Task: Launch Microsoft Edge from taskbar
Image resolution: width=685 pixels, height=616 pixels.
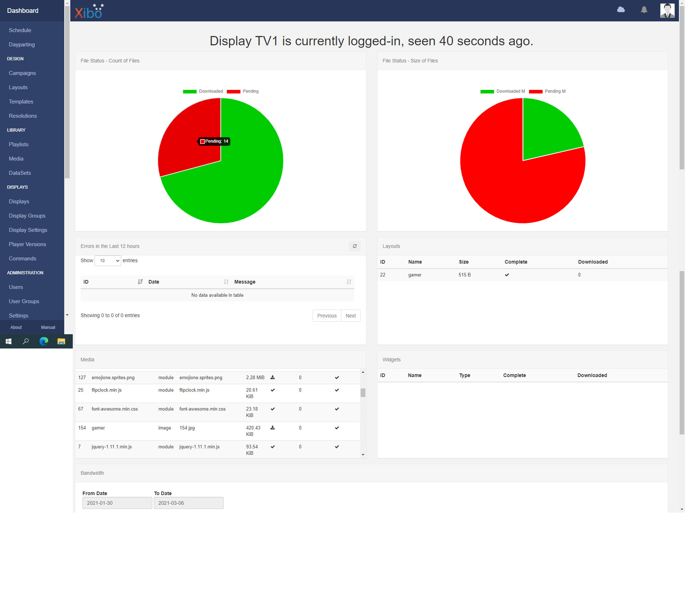Action: pos(44,341)
